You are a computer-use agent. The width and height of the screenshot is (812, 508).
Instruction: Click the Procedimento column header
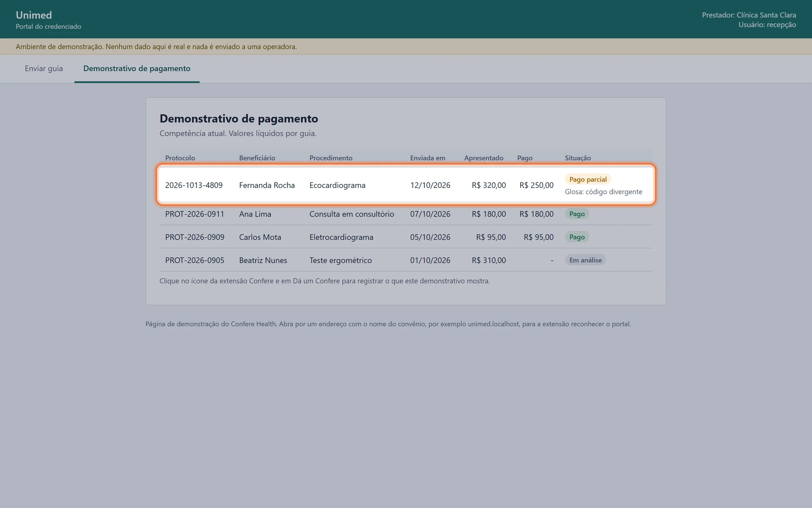pos(331,158)
